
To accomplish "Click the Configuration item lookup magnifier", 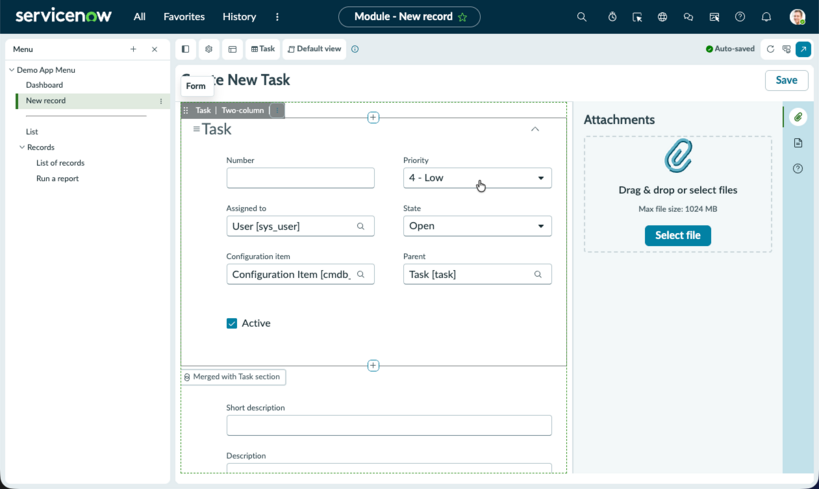I will tap(360, 274).
